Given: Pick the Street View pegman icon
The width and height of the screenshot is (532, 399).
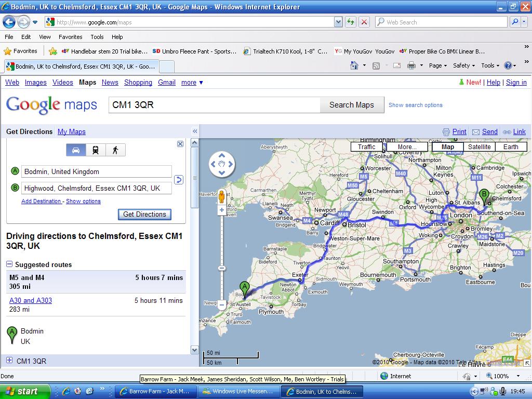Looking at the screenshot, I should coord(221,197).
